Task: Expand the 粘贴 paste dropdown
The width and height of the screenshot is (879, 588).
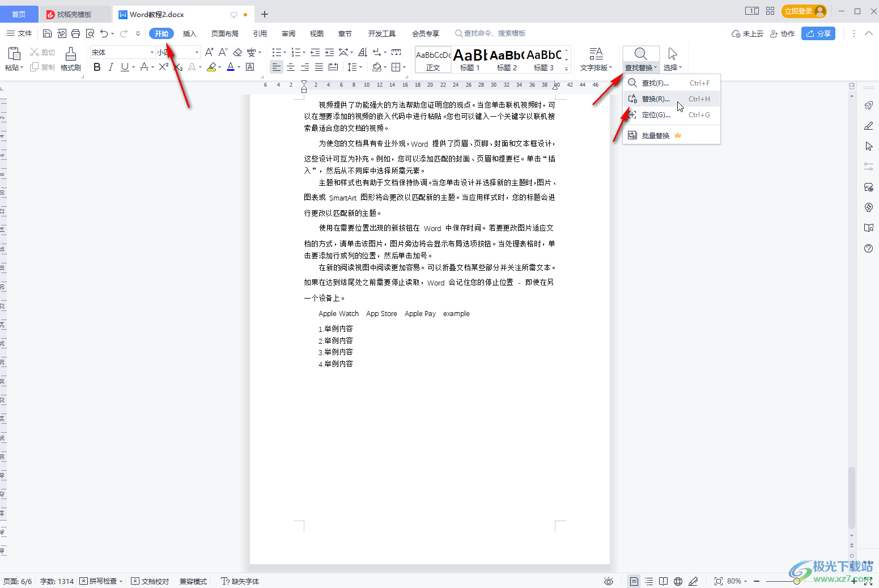Action: [x=14, y=67]
